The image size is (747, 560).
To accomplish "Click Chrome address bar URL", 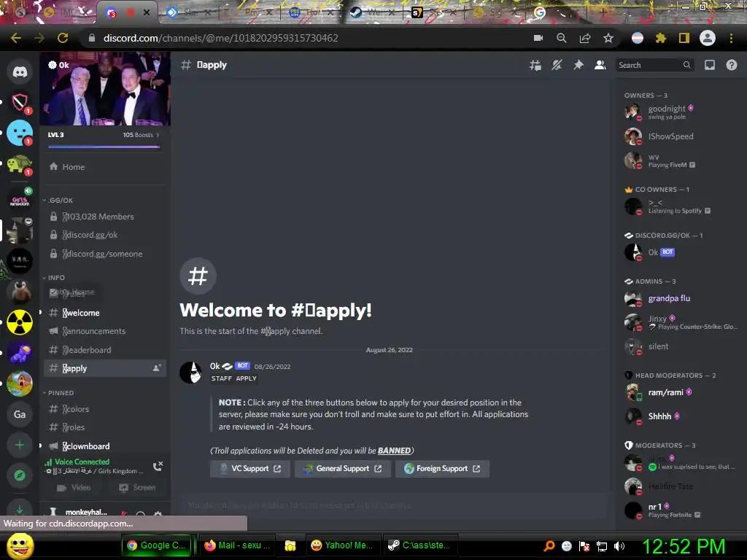I will (x=220, y=38).
